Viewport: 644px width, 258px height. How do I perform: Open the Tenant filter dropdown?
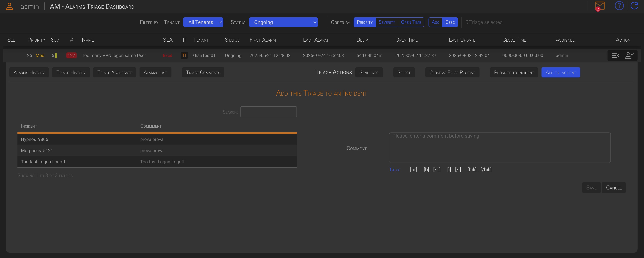(x=203, y=22)
